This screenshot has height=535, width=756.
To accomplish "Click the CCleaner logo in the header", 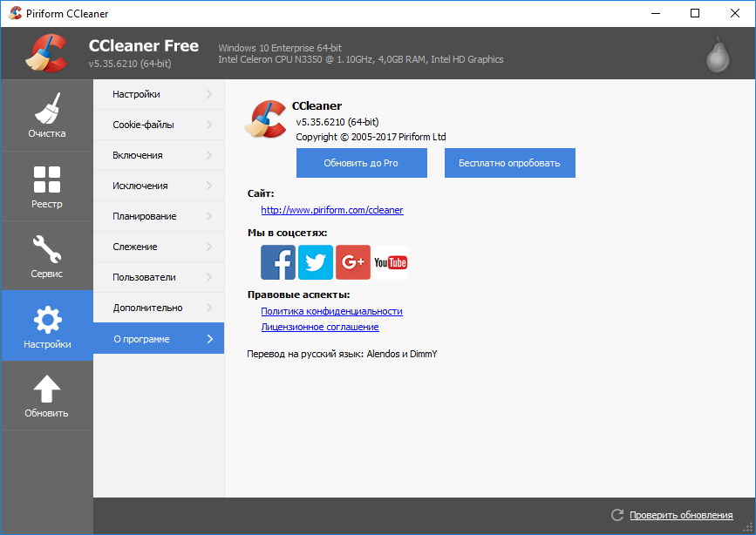I will (x=46, y=53).
